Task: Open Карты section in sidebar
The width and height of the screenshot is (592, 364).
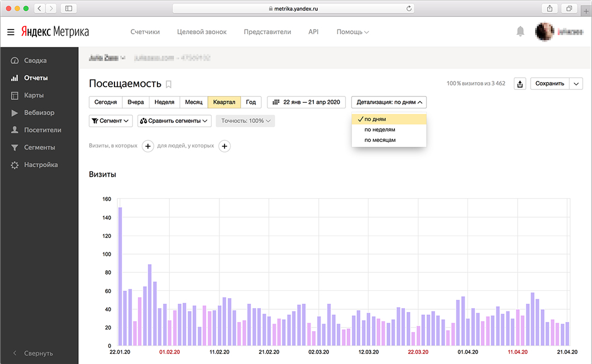Action: tap(34, 95)
